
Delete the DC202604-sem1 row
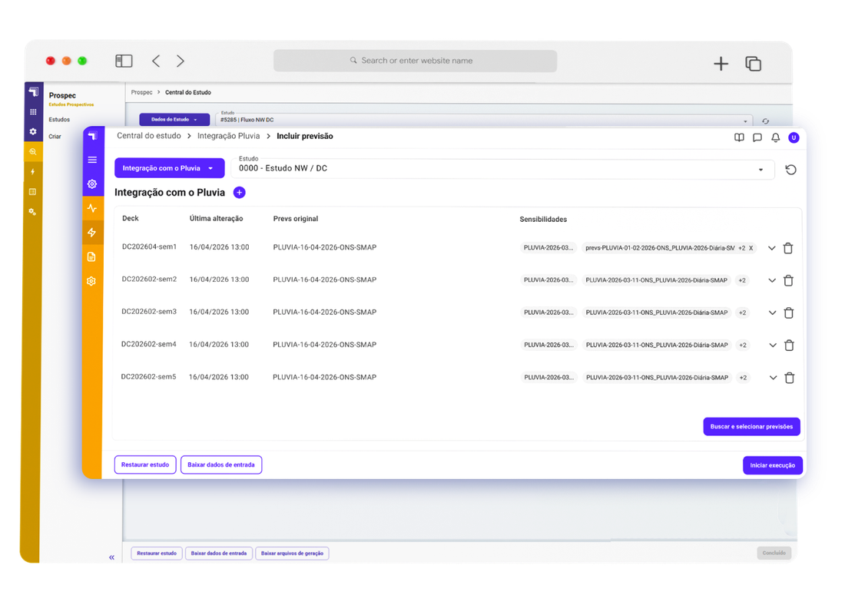[788, 249]
